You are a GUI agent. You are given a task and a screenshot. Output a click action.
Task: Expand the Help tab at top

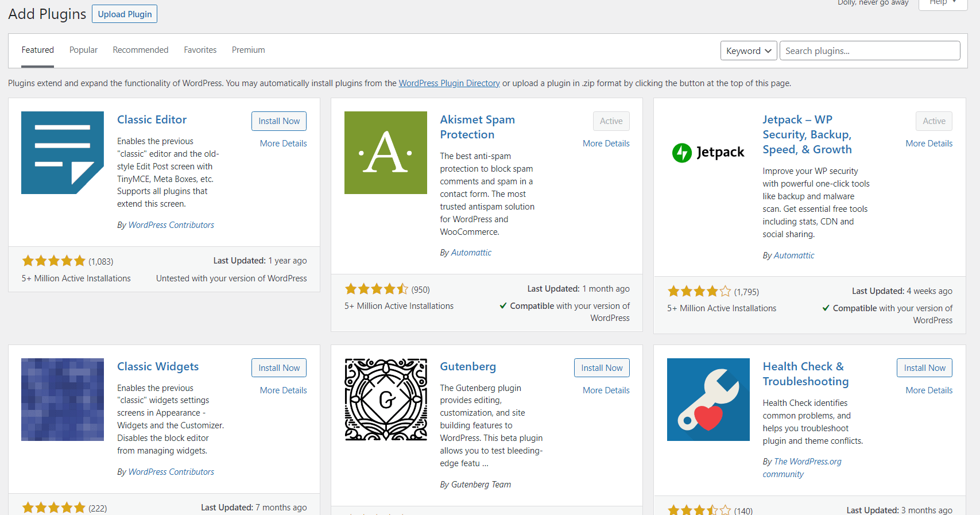(x=943, y=3)
